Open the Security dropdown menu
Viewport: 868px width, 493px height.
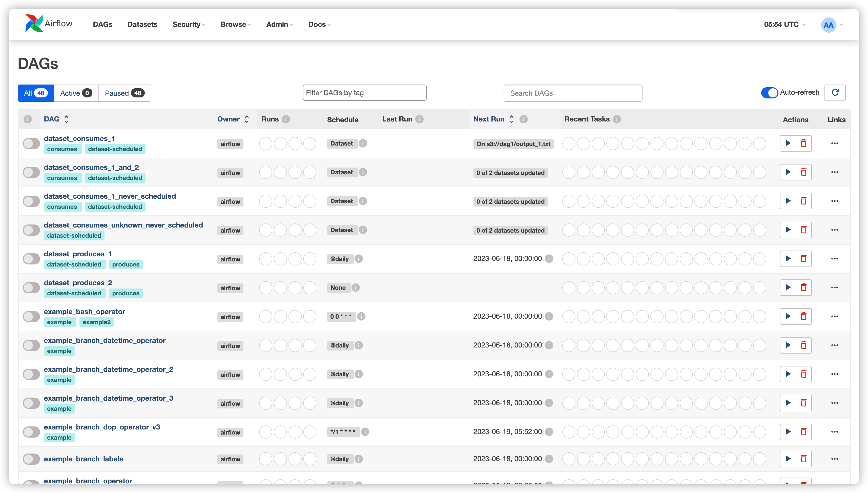(x=189, y=24)
